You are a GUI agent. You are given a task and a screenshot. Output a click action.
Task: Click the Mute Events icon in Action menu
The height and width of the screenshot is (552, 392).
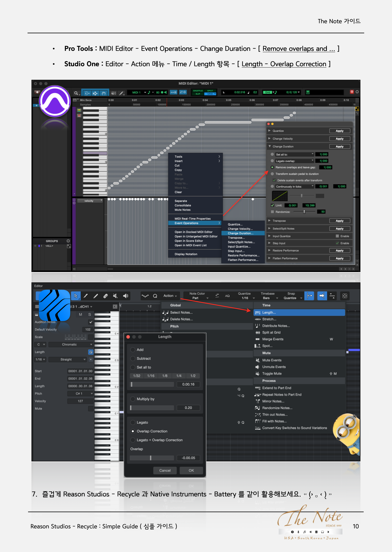click(x=257, y=360)
